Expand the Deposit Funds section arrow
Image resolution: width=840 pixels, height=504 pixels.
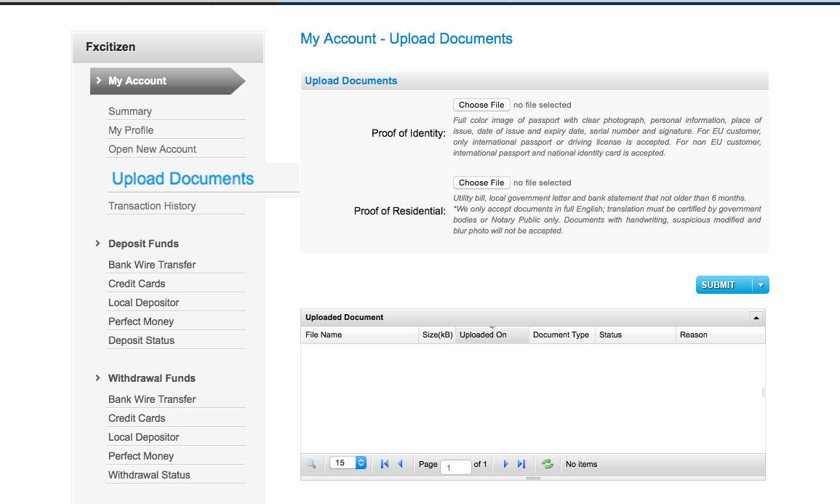[x=98, y=244]
